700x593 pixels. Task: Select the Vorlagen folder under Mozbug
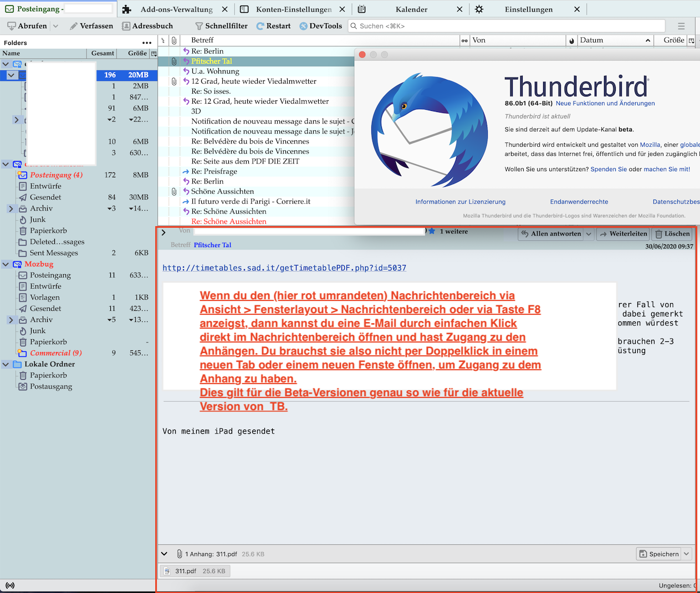click(x=44, y=298)
